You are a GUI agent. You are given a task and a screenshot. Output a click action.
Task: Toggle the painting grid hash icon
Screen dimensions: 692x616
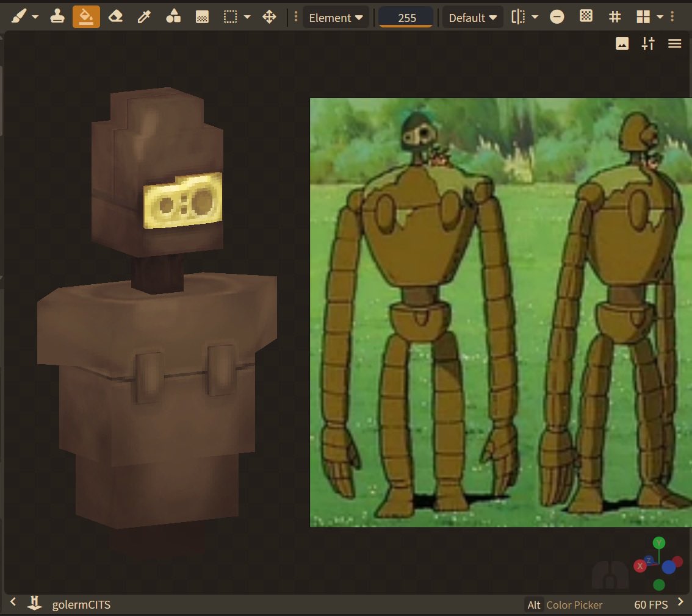click(615, 17)
